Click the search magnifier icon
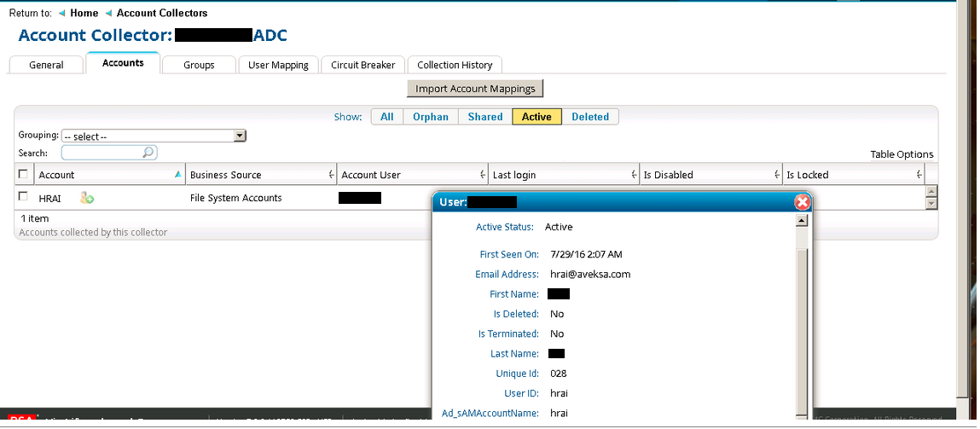 pos(148,153)
